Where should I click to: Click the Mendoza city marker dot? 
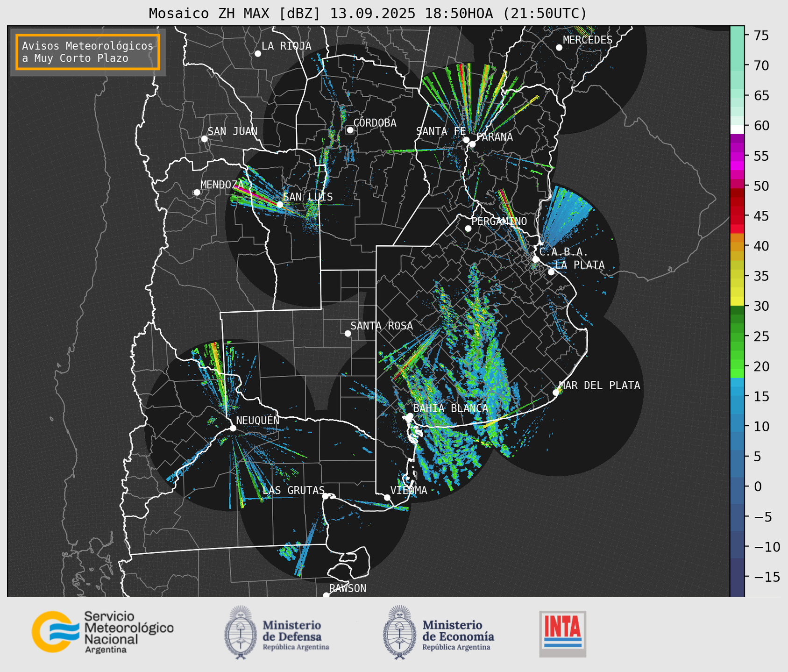(197, 192)
